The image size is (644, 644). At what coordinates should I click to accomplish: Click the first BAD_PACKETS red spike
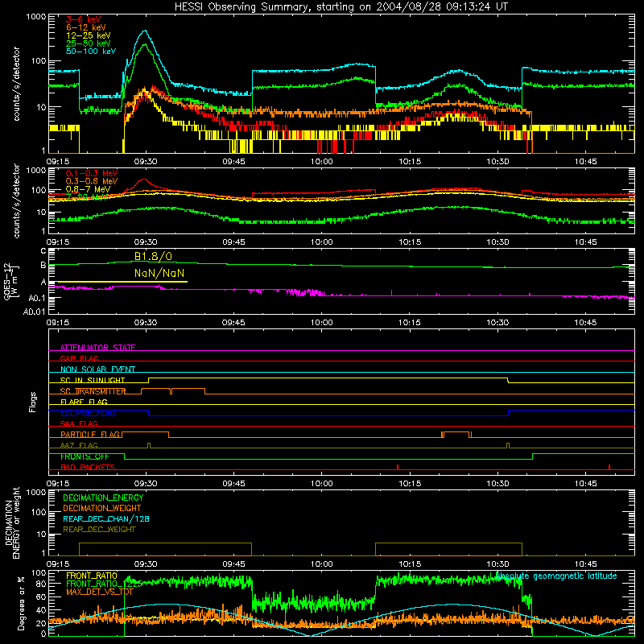coord(398,467)
